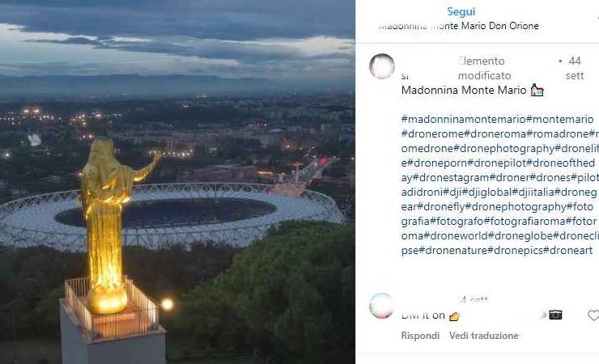Click the golden Madonna statue photo
This screenshot has width=599, height=364.
(177, 182)
